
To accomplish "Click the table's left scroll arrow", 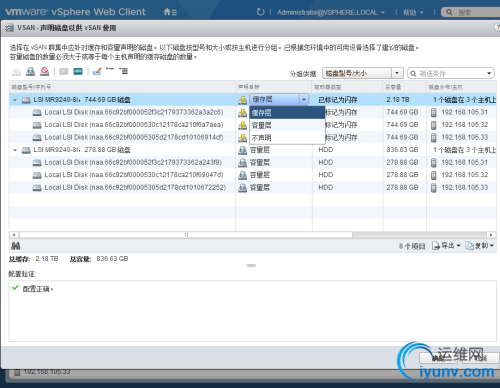I will [14, 235].
